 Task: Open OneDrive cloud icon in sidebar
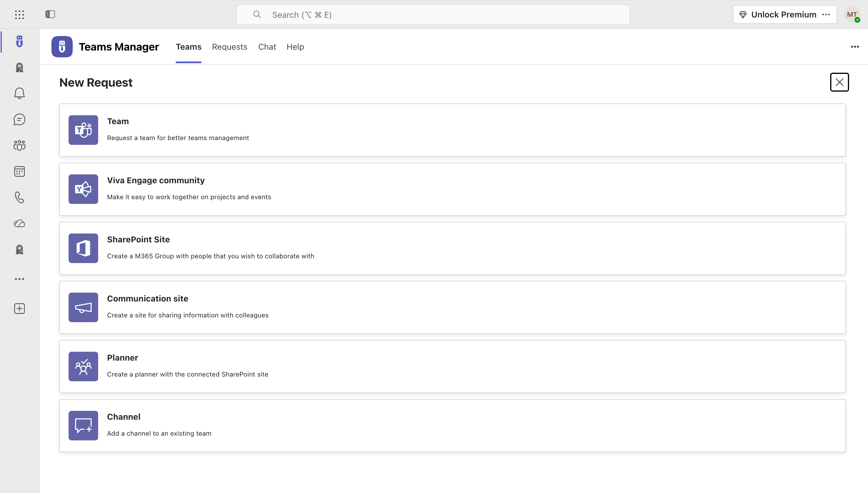(19, 223)
